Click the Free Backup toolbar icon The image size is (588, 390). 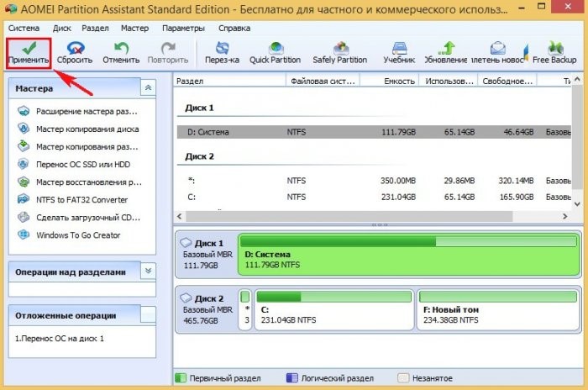(x=555, y=48)
